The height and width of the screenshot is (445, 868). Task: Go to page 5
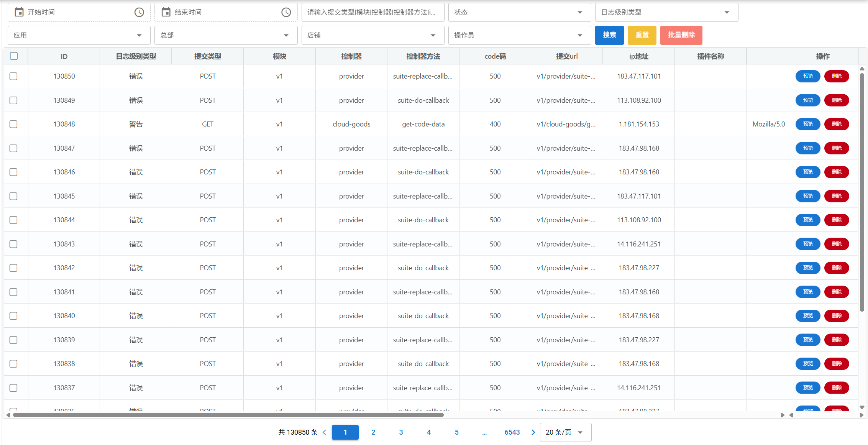point(457,432)
